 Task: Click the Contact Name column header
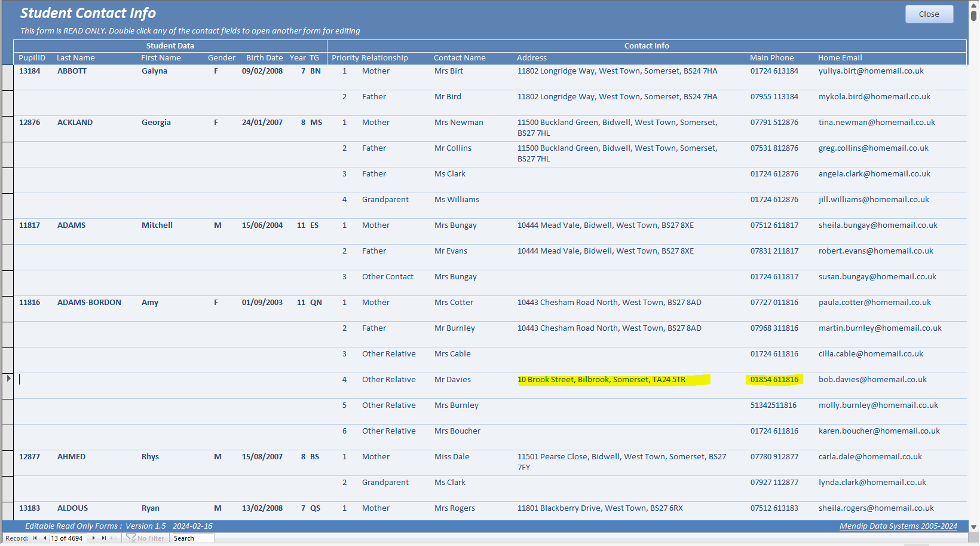coord(460,58)
